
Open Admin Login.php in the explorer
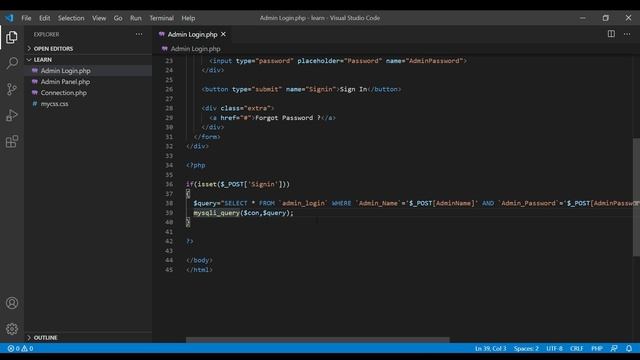88,71
